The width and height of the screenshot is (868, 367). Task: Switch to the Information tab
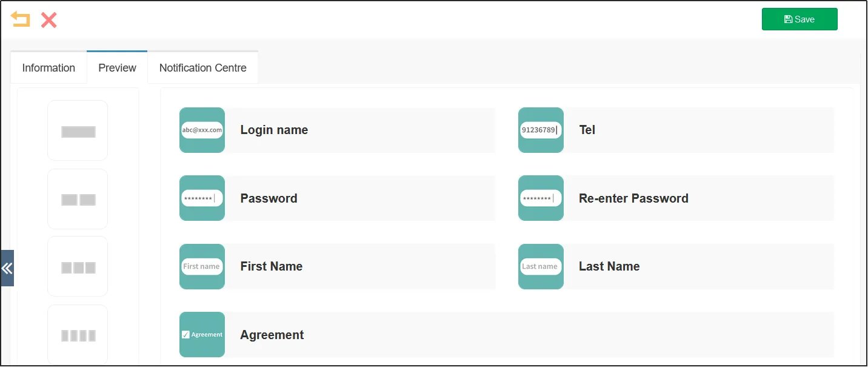pos(48,68)
